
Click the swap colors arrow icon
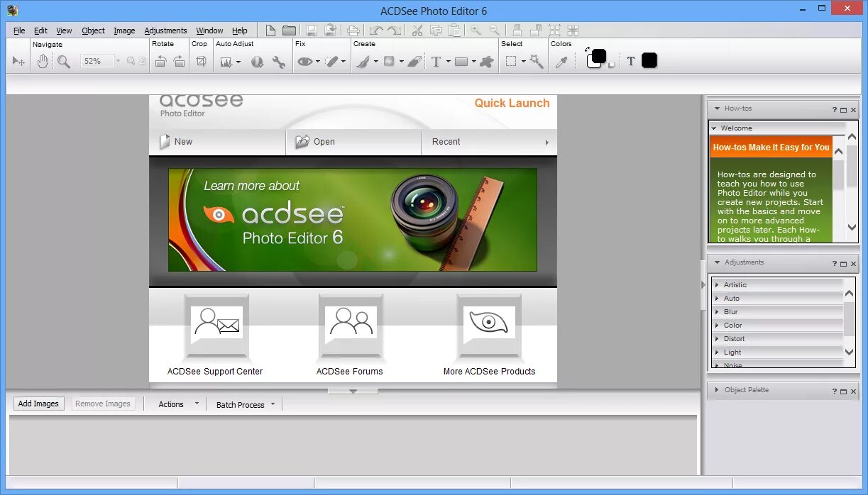click(588, 50)
